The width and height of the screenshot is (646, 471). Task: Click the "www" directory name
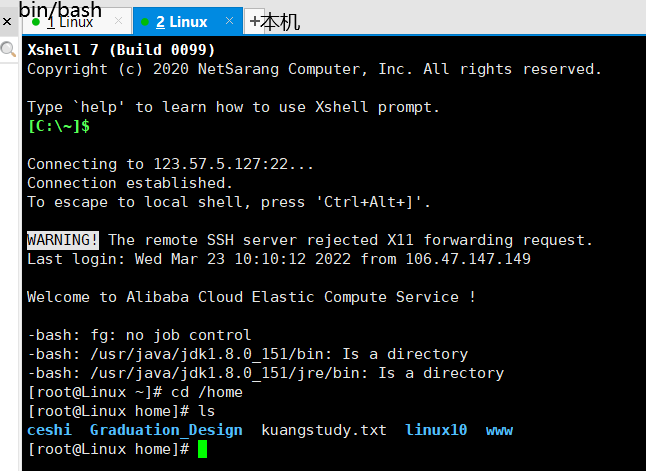499,430
